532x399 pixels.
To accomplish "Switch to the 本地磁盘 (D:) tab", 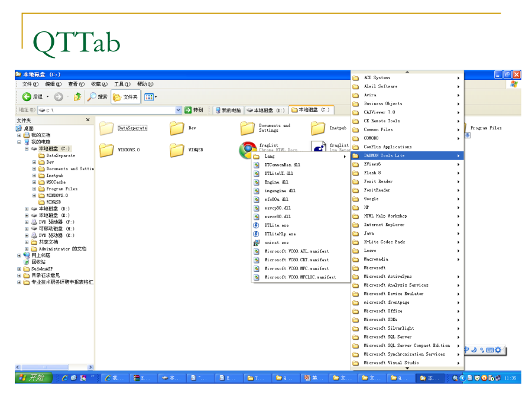I will point(267,111).
